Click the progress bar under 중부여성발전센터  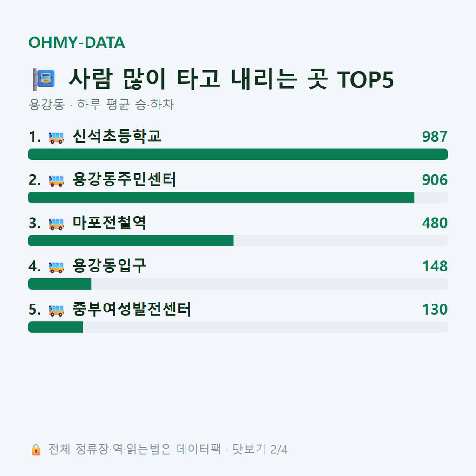pyautogui.click(x=238, y=327)
